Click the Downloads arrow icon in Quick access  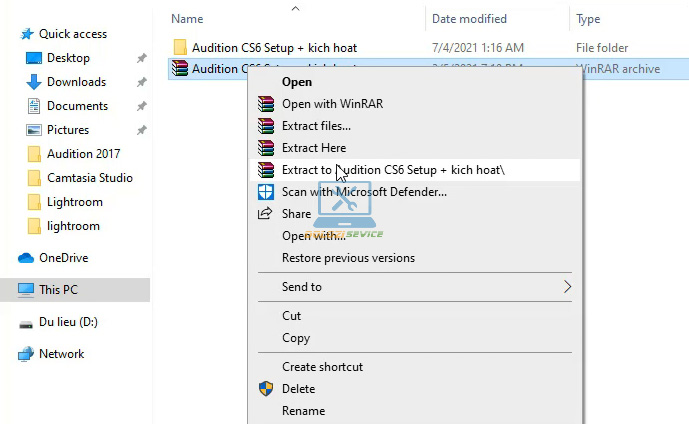pyautogui.click(x=33, y=82)
